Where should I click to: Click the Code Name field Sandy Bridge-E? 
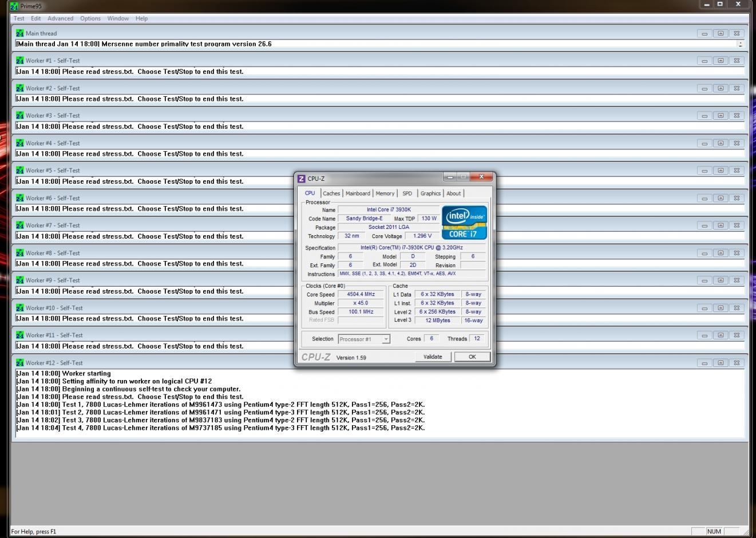click(364, 218)
